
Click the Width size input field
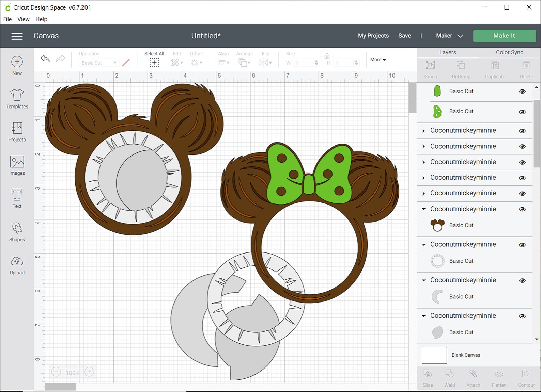[304, 63]
